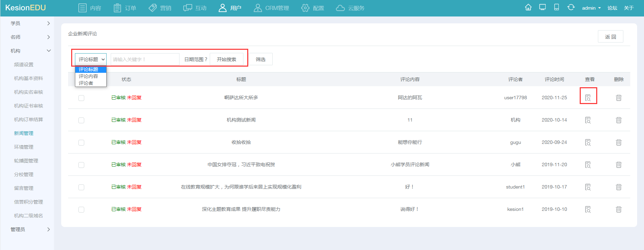Expand 名师 sidebar section
This screenshot has width=644, height=250.
point(30,37)
